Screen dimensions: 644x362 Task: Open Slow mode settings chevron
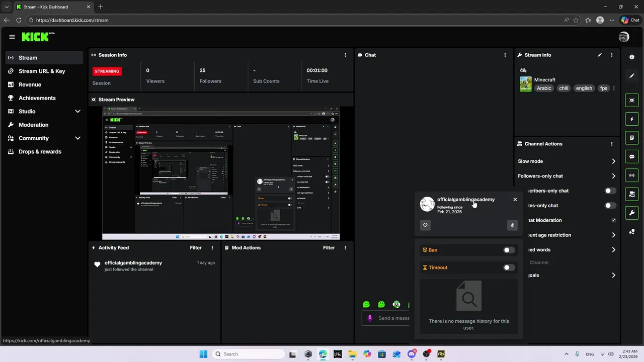click(613, 161)
